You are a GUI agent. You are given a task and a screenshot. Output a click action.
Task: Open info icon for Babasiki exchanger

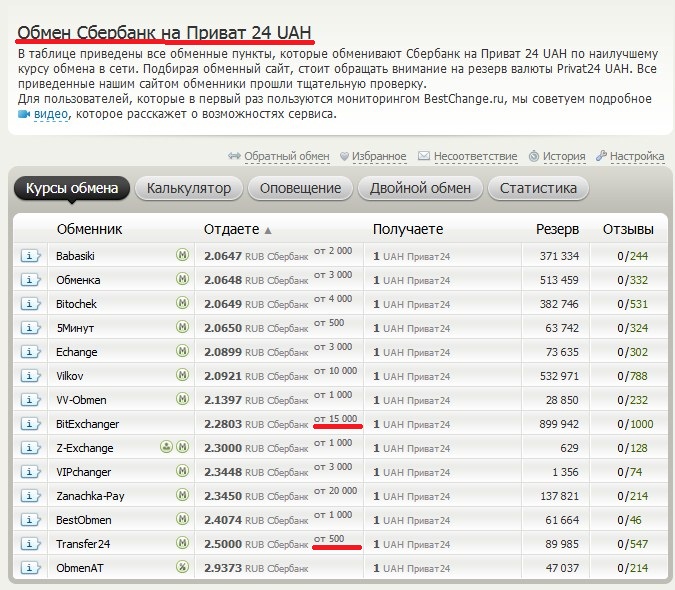(x=30, y=256)
